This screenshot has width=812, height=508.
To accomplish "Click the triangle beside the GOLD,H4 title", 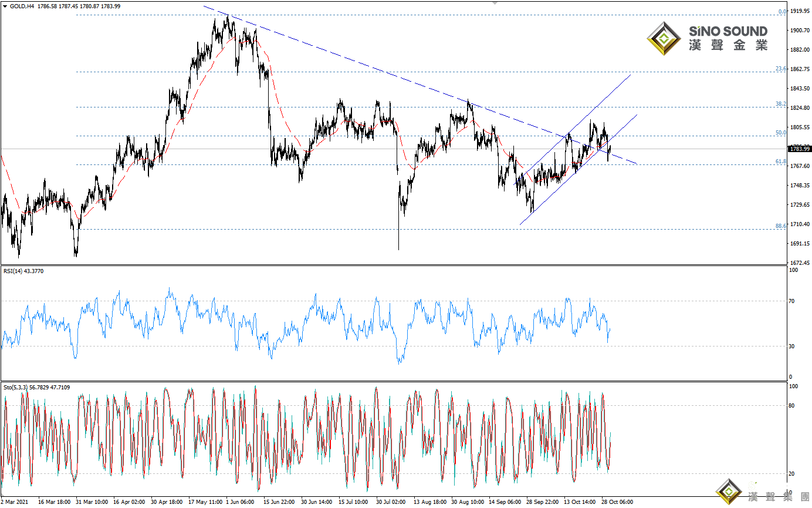I will tap(5, 6).
